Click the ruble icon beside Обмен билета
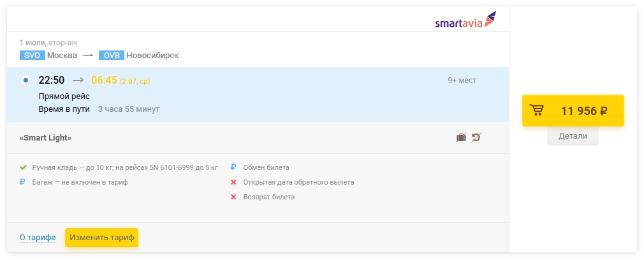The width and height of the screenshot is (644, 260). click(234, 167)
